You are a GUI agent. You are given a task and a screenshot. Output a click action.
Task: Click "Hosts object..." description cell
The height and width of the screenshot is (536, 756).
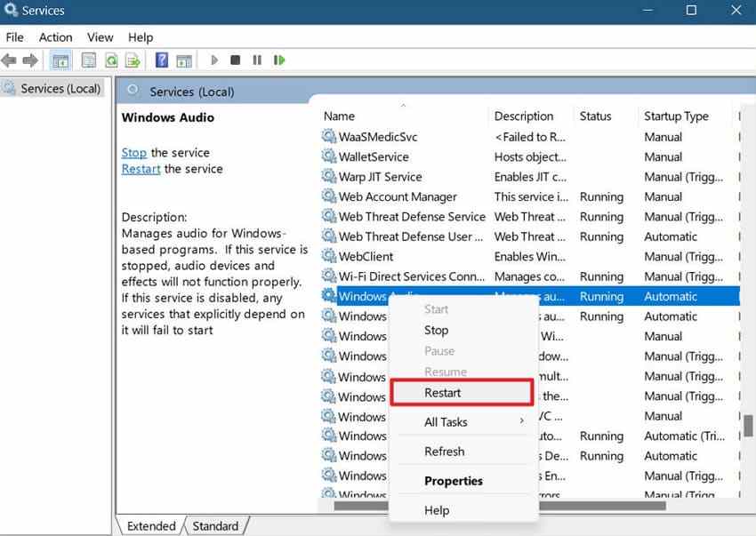[x=530, y=156]
